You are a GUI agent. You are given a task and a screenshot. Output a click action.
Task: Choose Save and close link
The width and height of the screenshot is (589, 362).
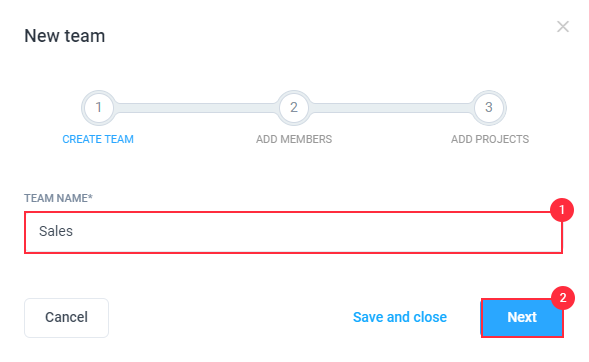[400, 317]
